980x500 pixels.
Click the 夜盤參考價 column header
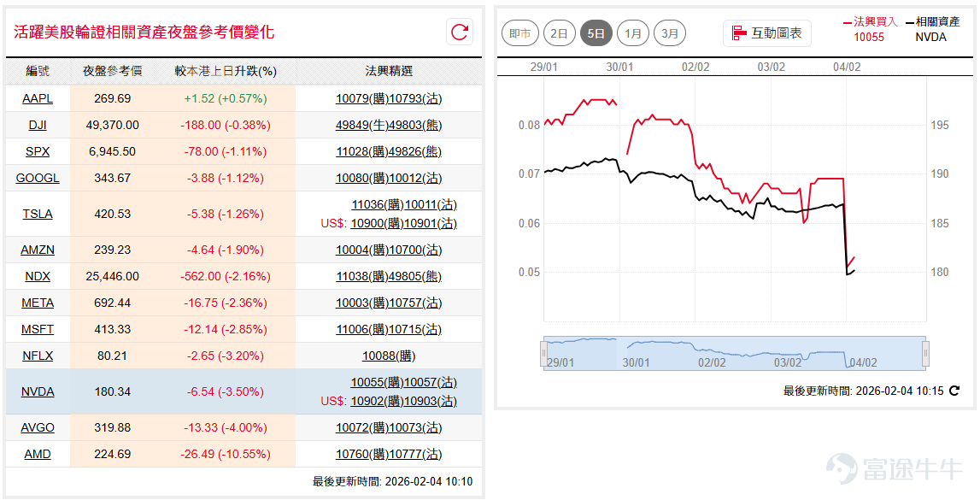[x=113, y=71]
